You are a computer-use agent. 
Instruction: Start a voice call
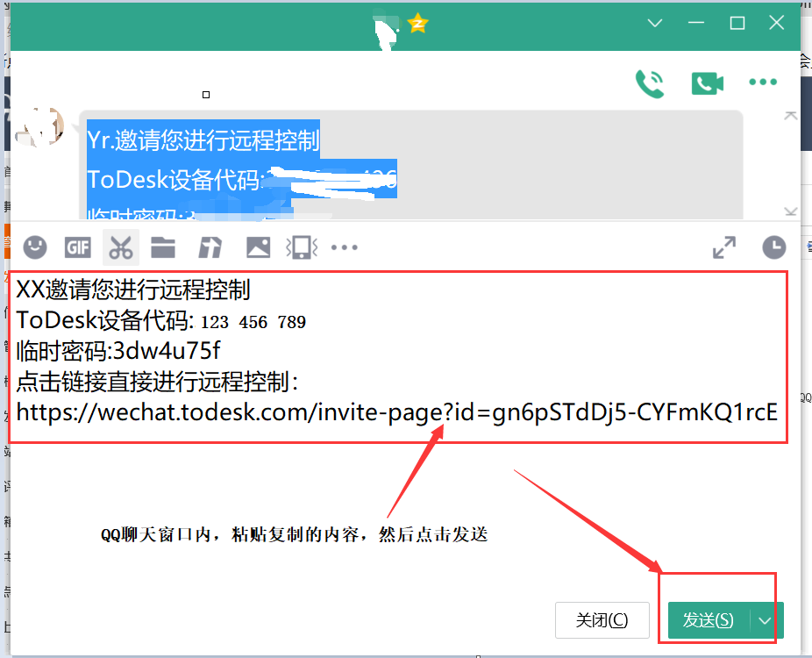tap(650, 83)
